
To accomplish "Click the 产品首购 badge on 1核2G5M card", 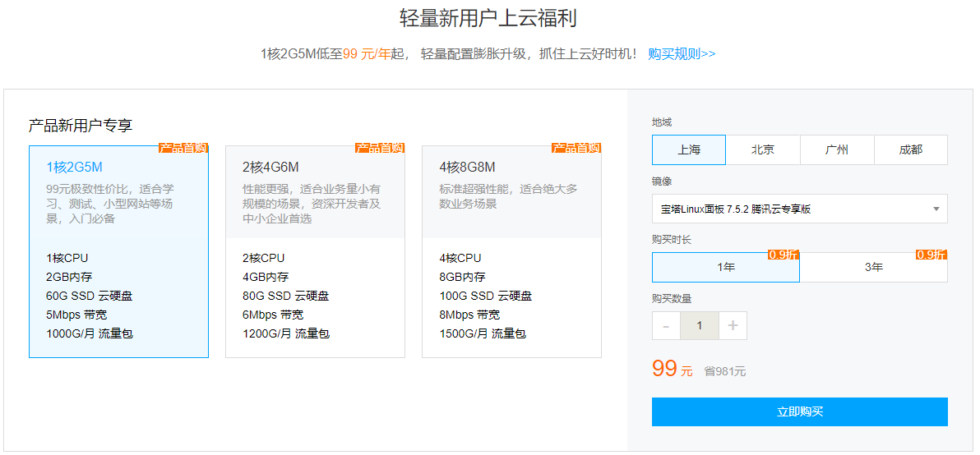I will point(183,148).
